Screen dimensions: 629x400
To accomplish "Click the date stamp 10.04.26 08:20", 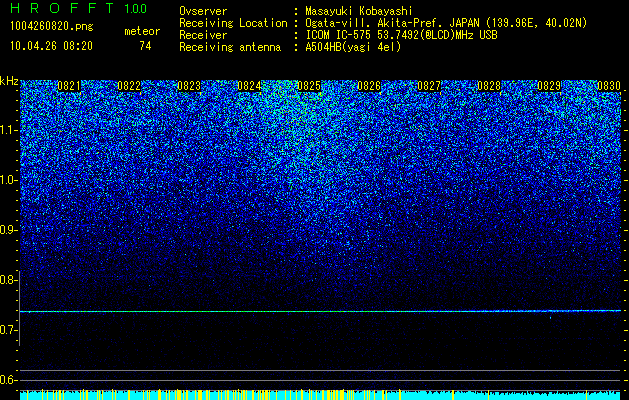I will (51, 46).
